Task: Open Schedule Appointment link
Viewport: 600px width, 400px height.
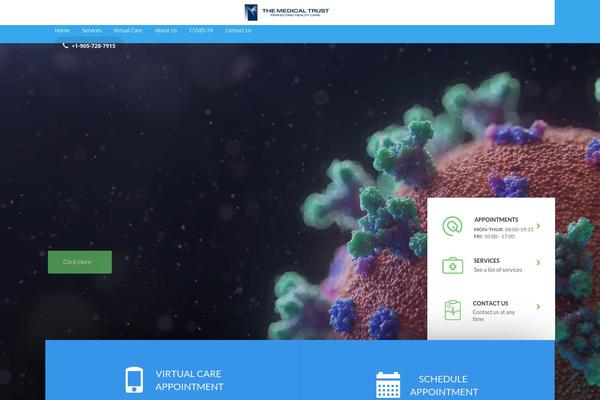Action: point(444,386)
